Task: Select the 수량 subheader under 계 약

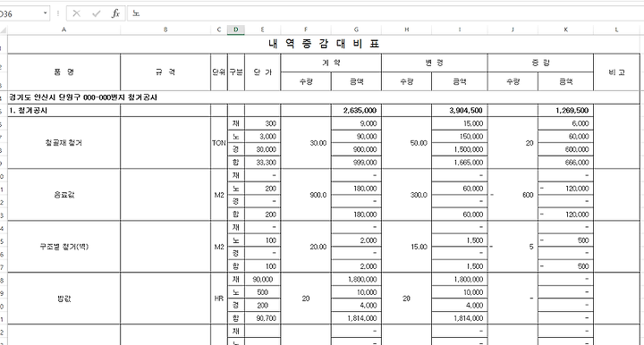Action: tap(306, 81)
